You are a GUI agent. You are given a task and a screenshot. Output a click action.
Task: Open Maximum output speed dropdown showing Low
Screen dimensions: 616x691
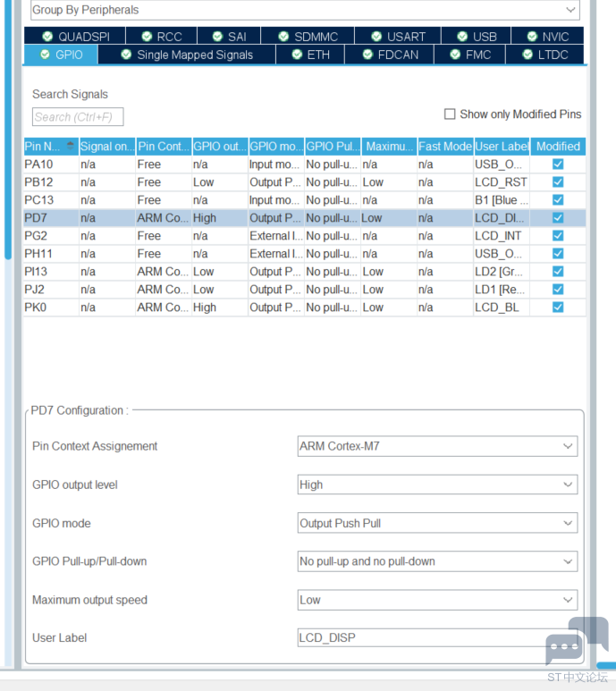pyautogui.click(x=437, y=600)
